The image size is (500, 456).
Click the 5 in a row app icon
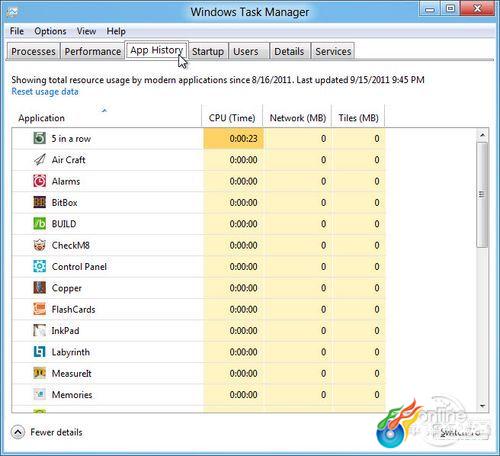40,138
